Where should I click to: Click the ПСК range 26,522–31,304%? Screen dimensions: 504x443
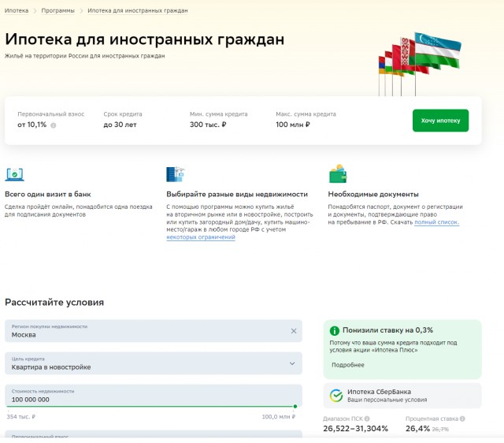pyautogui.click(x=355, y=429)
